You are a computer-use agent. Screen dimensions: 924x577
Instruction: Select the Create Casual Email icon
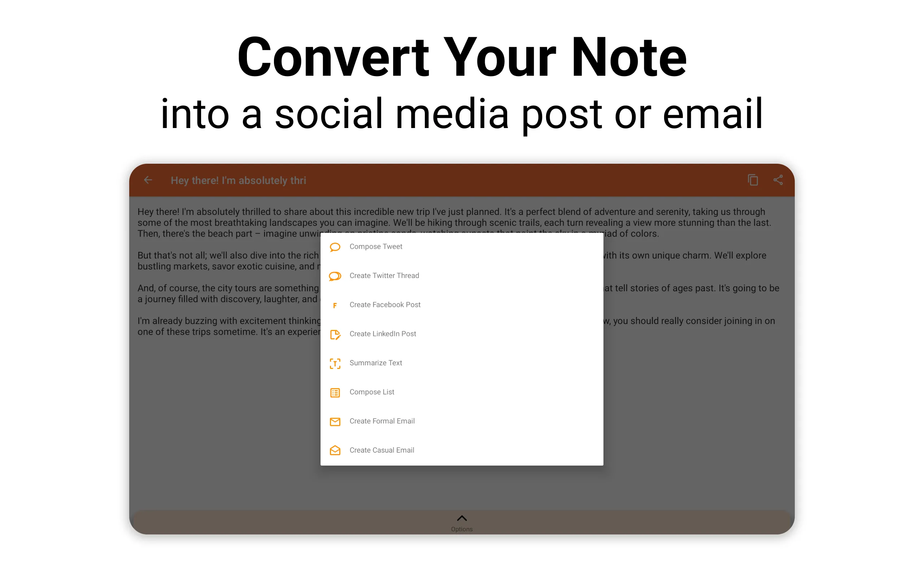pos(335,450)
